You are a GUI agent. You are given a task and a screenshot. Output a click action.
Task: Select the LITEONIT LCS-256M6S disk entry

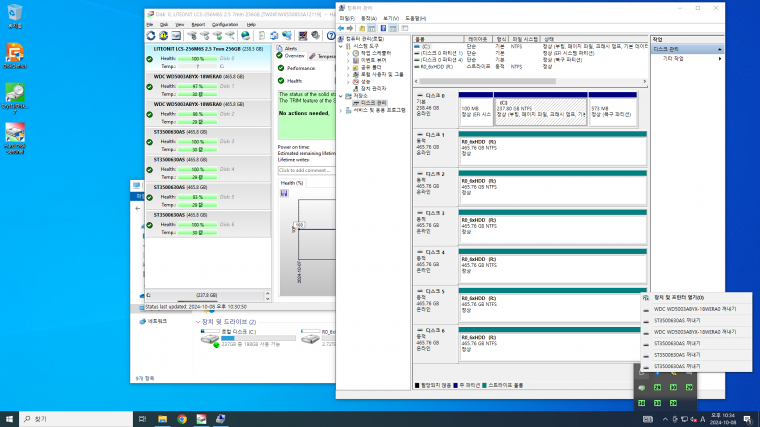(x=208, y=57)
